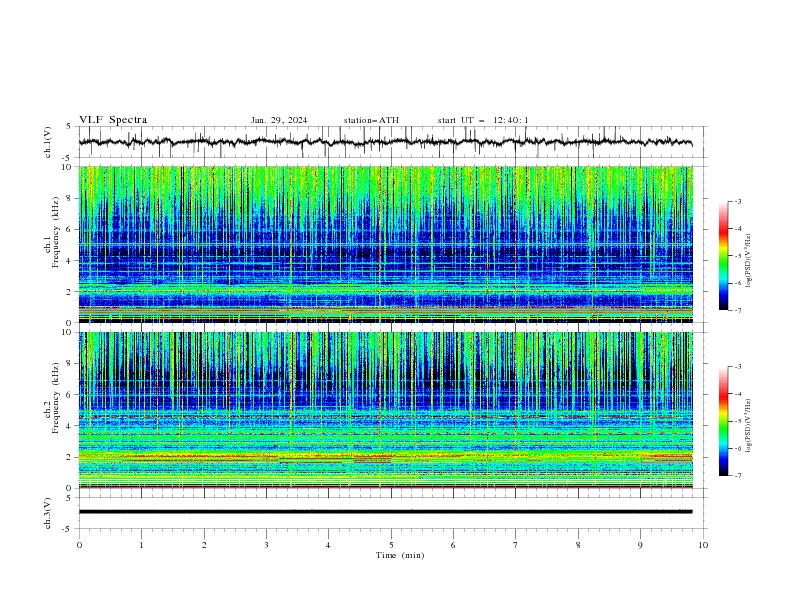The width and height of the screenshot is (792, 612).
Task: Click the 'VLF Spectra' title text
Action: pos(113,120)
